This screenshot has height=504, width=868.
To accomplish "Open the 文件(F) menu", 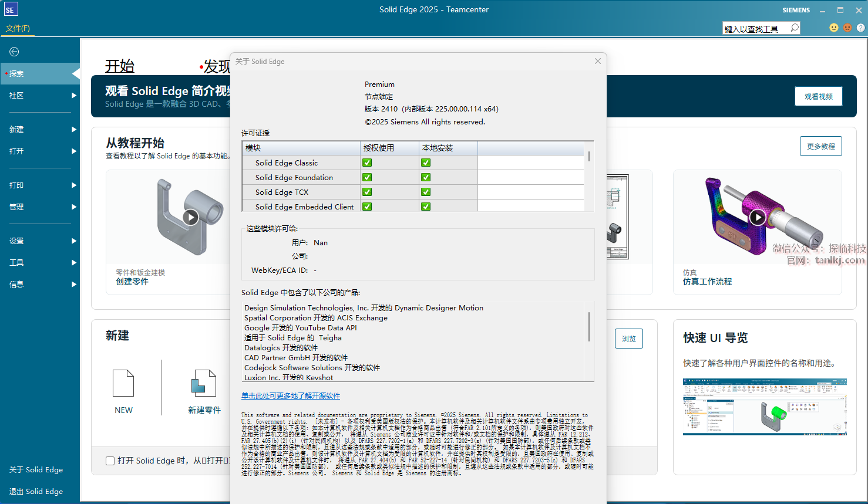I will click(18, 28).
